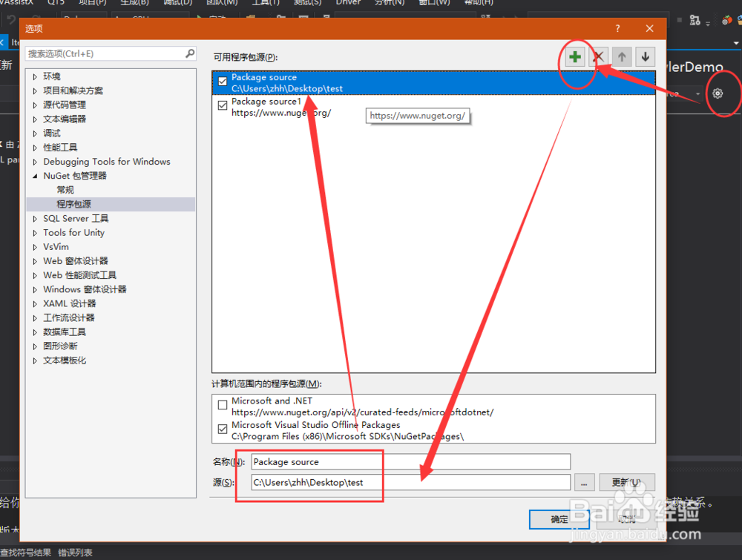Select Web 窗体设计器 in the tree
This screenshot has width=742, height=560.
(x=76, y=261)
